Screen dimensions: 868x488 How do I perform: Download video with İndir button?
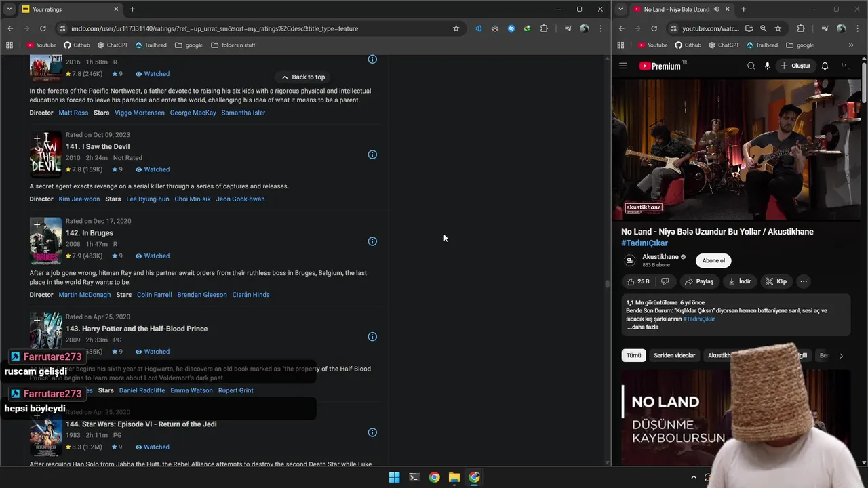(x=739, y=281)
